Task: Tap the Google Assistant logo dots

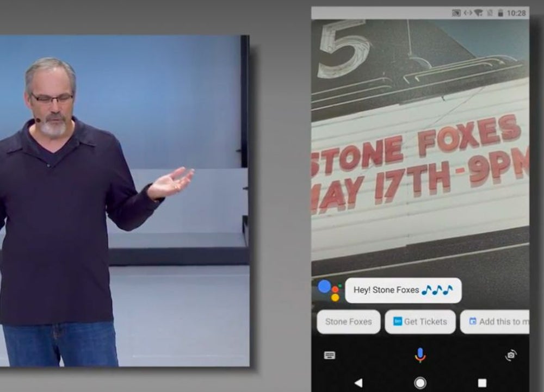Action: (330, 290)
